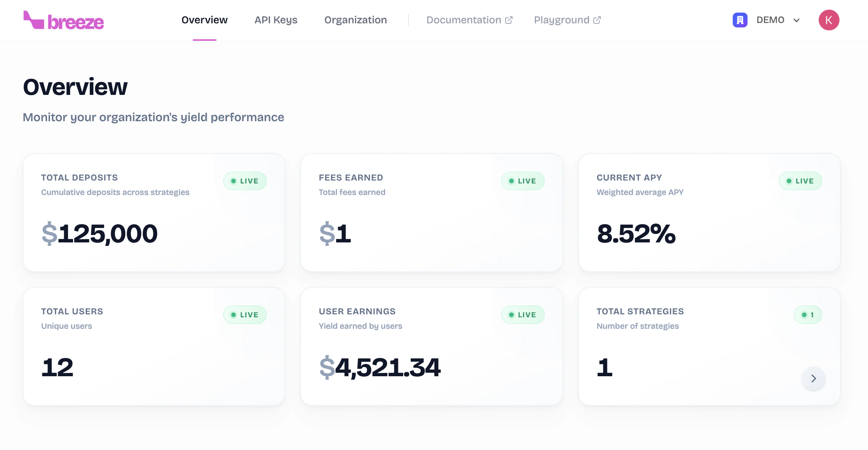Open the Documentation link
The image size is (868, 450).
pyautogui.click(x=463, y=20)
